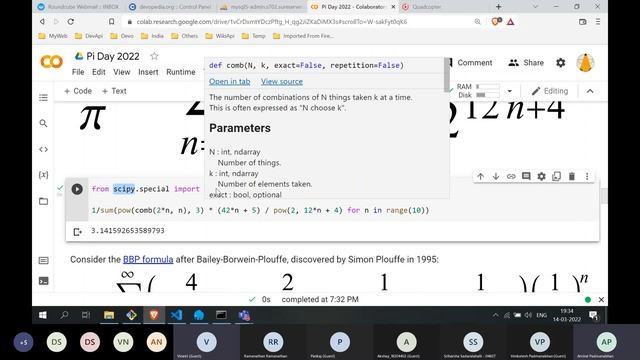Star the Pi Day 2022 notebook

(154, 56)
